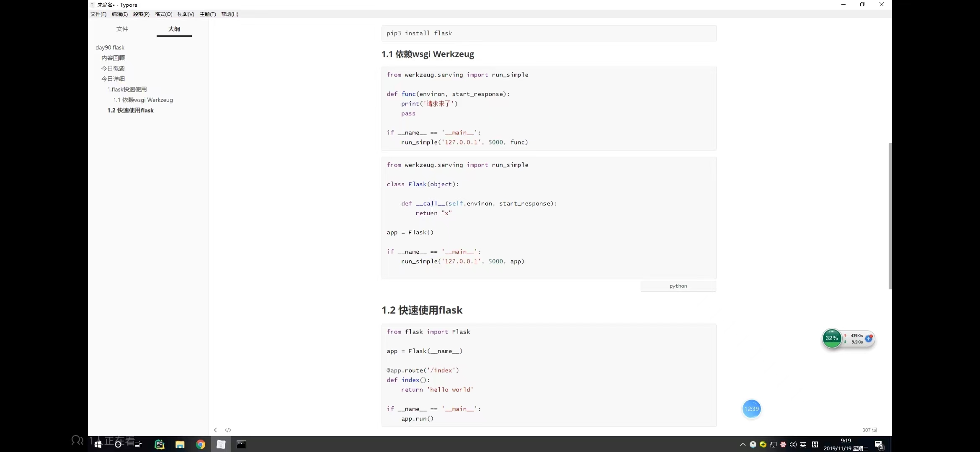Toggle the 拼 pinyin IME mode
Image resolution: width=980 pixels, height=452 pixels.
(x=815, y=444)
